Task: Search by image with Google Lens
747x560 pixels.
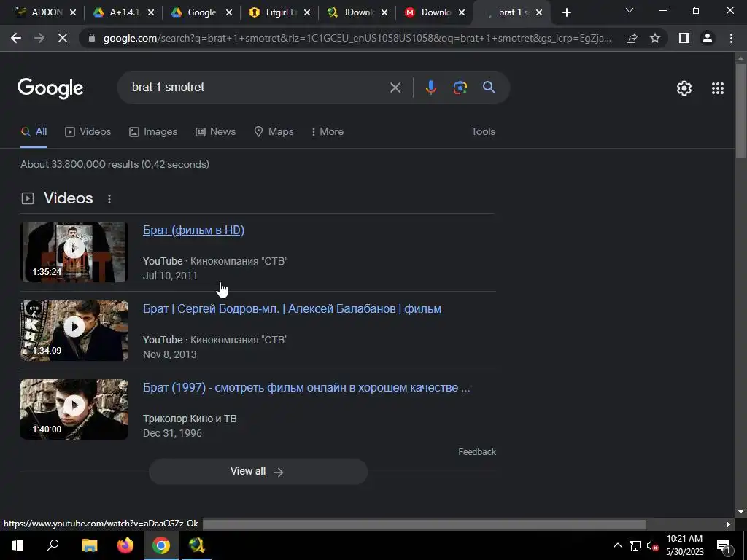Action: pos(460,87)
